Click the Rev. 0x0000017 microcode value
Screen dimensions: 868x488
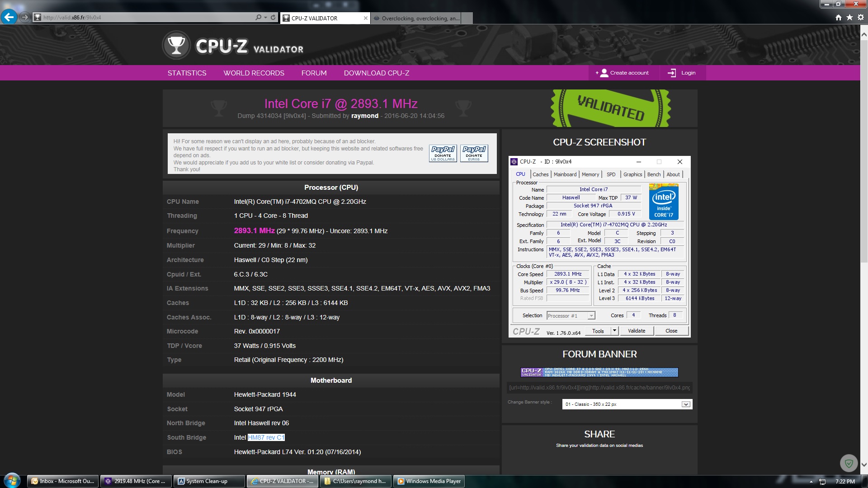[x=257, y=331]
